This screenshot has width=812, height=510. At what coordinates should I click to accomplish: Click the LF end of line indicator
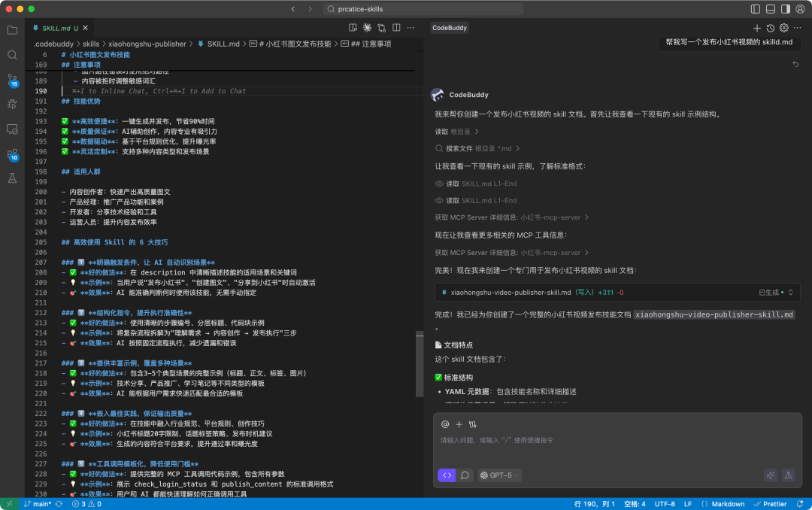click(x=688, y=504)
